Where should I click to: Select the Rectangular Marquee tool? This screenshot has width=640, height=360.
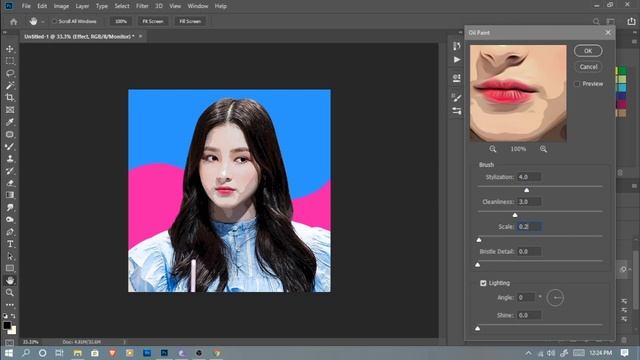10,61
